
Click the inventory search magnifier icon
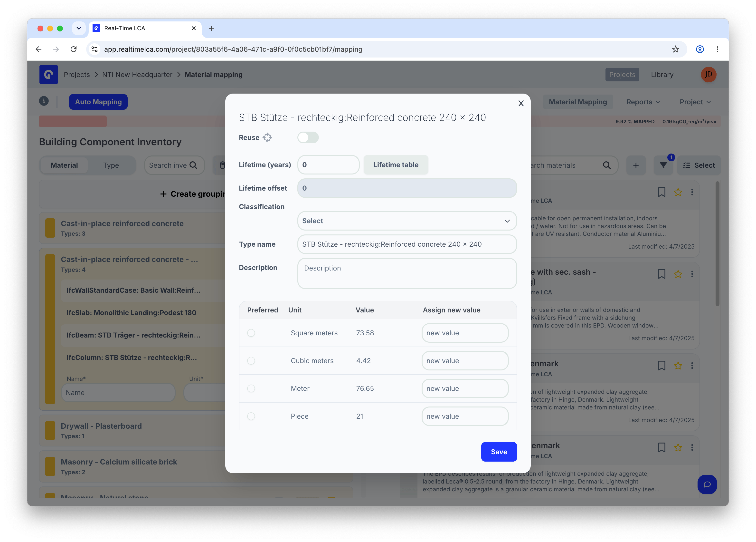click(x=193, y=165)
